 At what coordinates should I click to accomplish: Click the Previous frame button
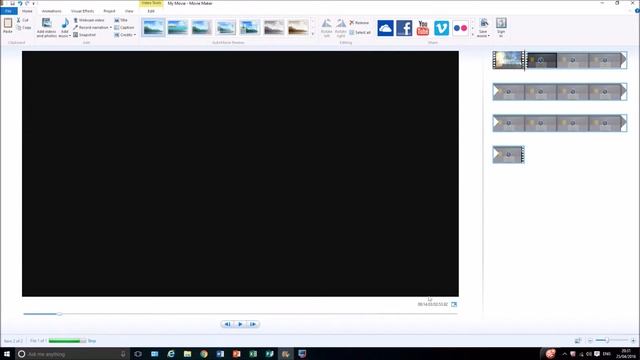227,324
